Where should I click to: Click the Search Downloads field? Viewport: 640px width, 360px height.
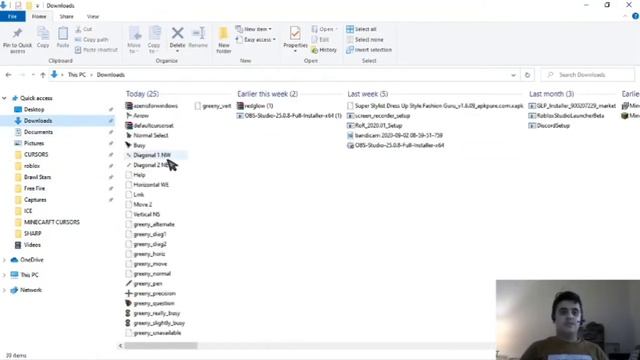pos(588,75)
